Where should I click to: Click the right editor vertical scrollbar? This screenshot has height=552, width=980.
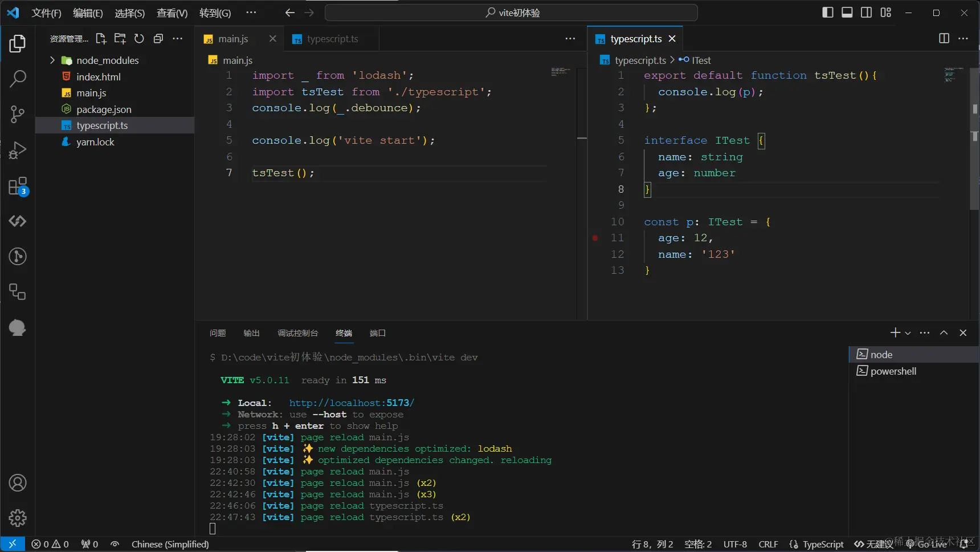(x=974, y=171)
